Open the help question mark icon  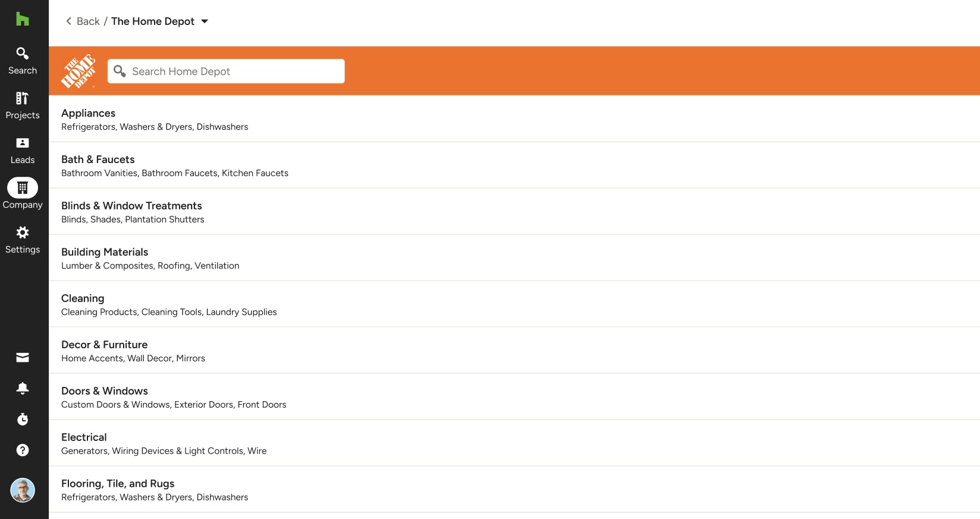[x=23, y=450]
